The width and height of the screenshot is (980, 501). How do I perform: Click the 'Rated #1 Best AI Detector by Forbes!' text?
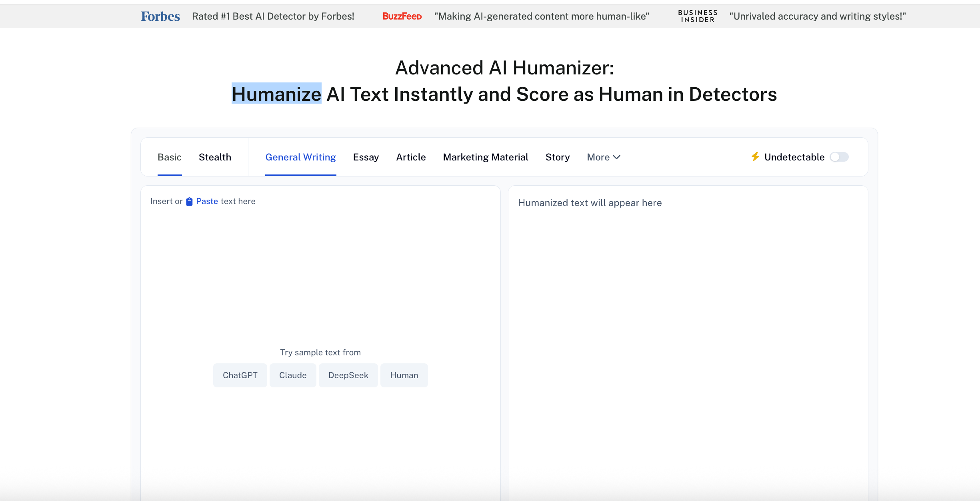tap(273, 16)
